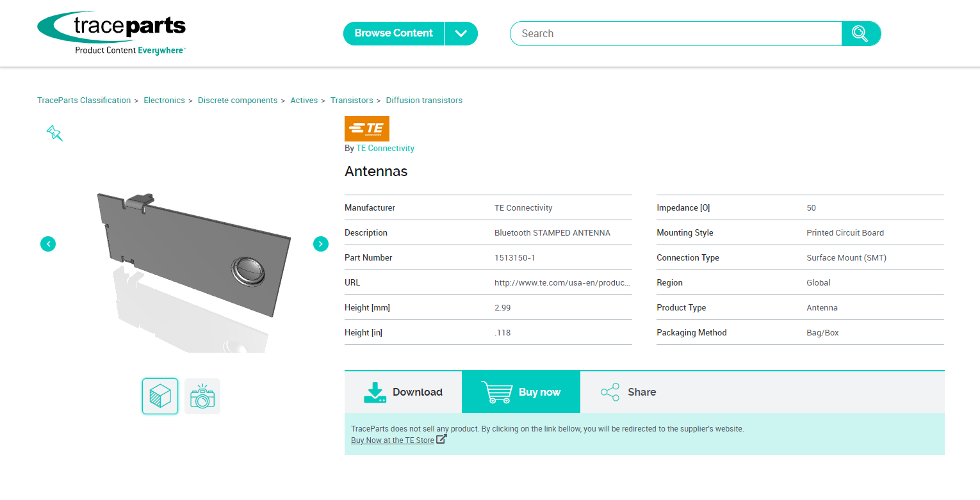This screenshot has height=500, width=980.
Task: Go to Actives breadcrumb
Action: click(x=304, y=101)
